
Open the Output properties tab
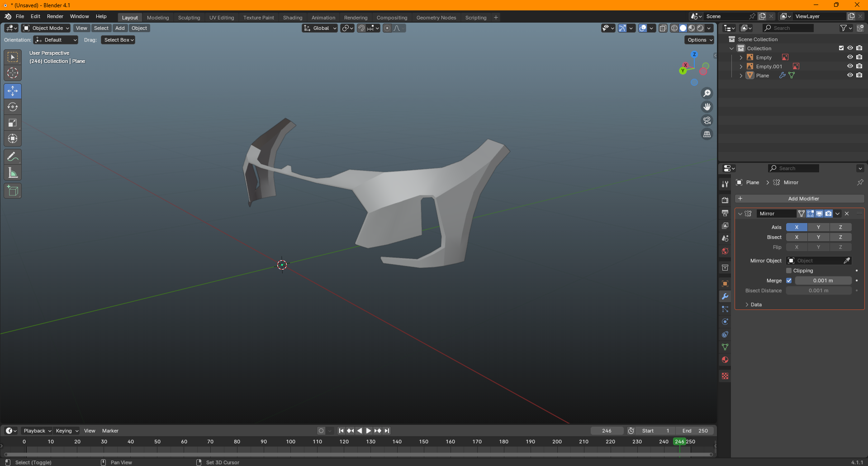pyautogui.click(x=725, y=213)
